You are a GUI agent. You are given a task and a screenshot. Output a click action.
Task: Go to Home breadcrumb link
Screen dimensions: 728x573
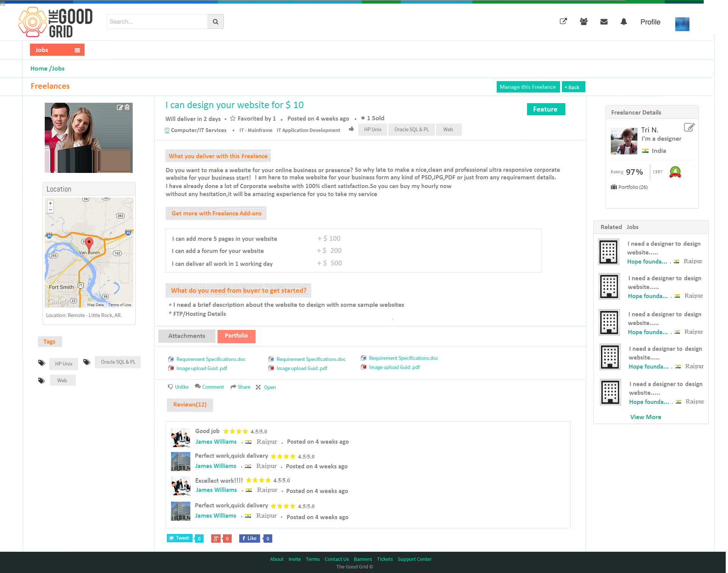click(x=39, y=69)
